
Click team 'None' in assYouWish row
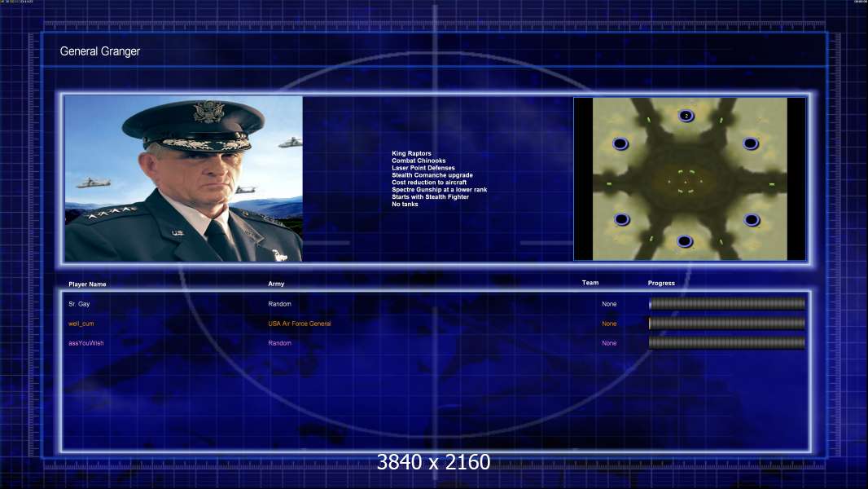pos(609,343)
